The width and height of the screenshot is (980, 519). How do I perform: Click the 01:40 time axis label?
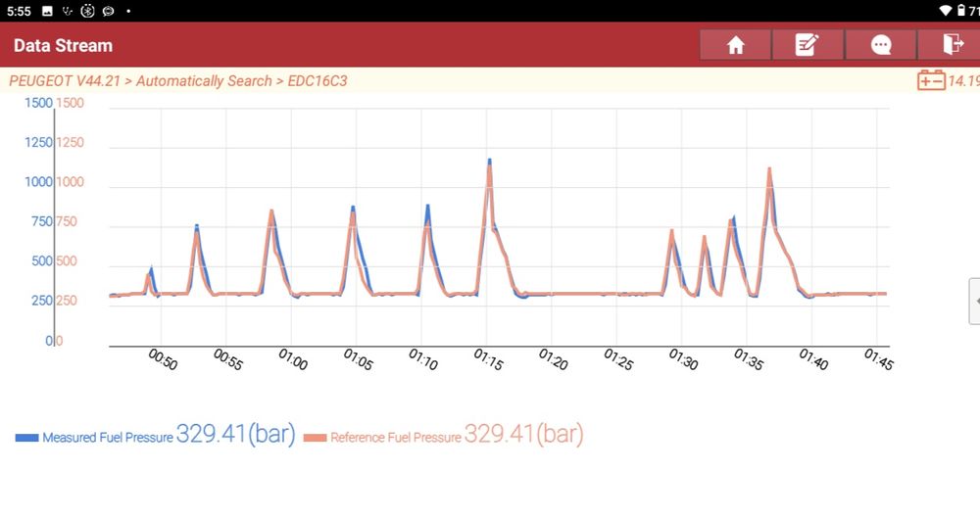813,359
